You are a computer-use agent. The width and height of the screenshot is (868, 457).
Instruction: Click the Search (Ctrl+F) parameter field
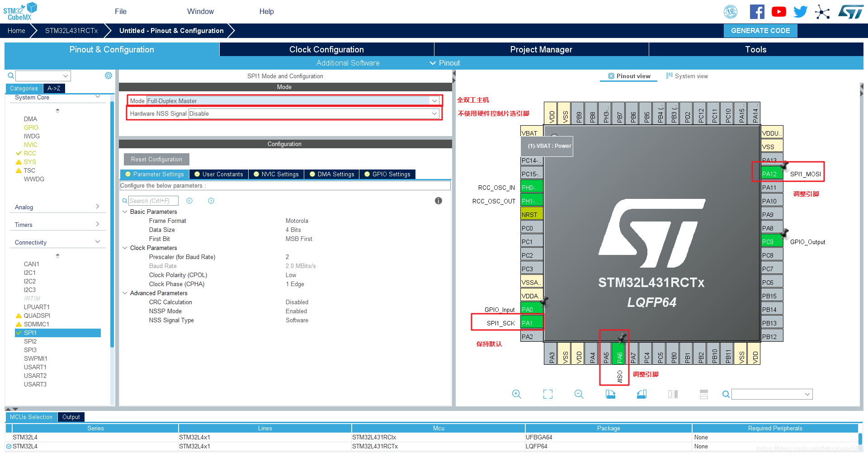click(154, 200)
